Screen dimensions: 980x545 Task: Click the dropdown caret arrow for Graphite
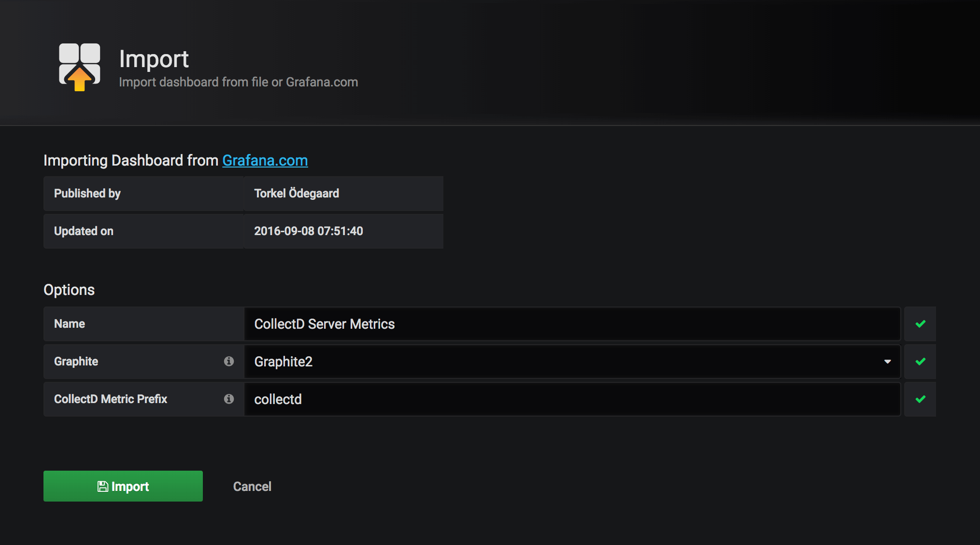click(x=887, y=362)
